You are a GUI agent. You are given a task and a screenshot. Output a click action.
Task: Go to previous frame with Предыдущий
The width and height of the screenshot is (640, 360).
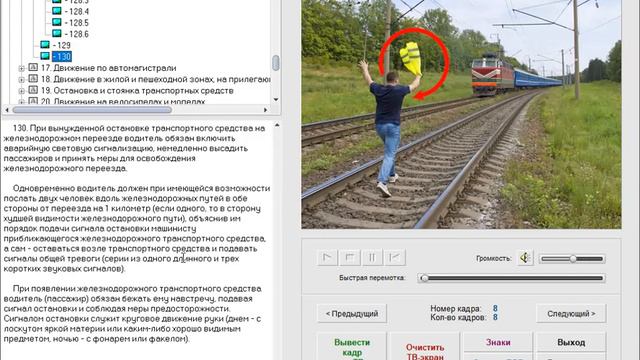pyautogui.click(x=352, y=314)
